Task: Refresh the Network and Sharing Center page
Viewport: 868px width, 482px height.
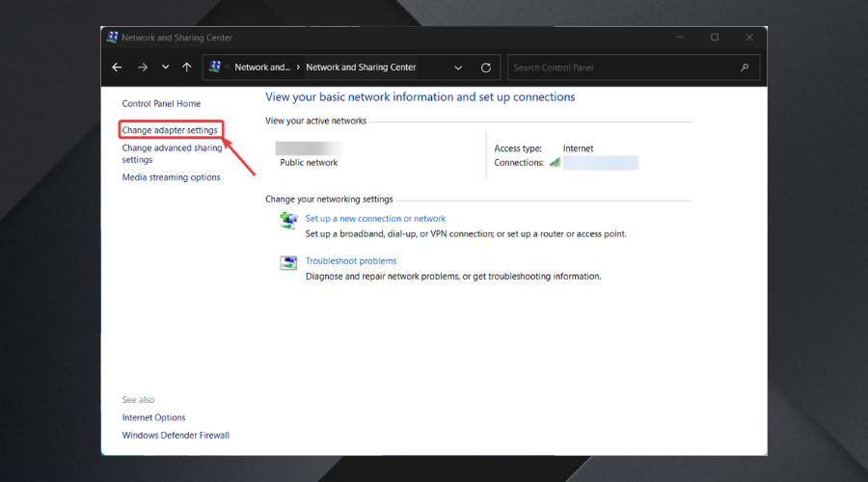Action: click(486, 67)
